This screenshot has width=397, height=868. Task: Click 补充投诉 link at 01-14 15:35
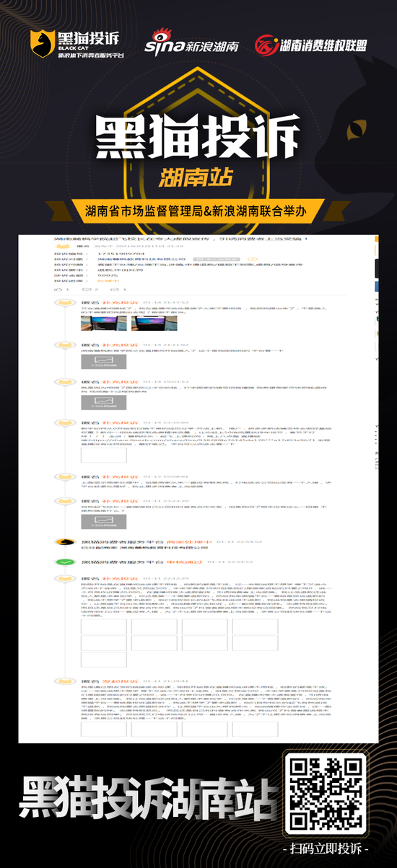tap(119, 423)
